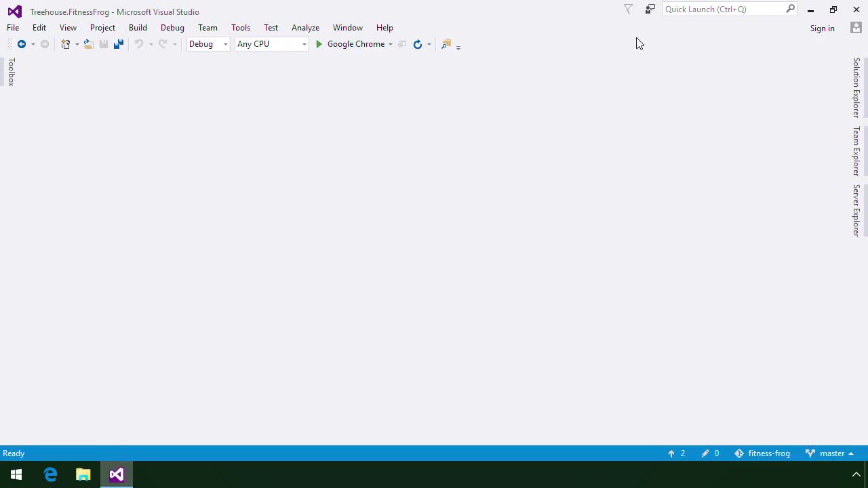The height and width of the screenshot is (488, 868).
Task: Click the pending changes pencil indicator
Action: point(710,453)
